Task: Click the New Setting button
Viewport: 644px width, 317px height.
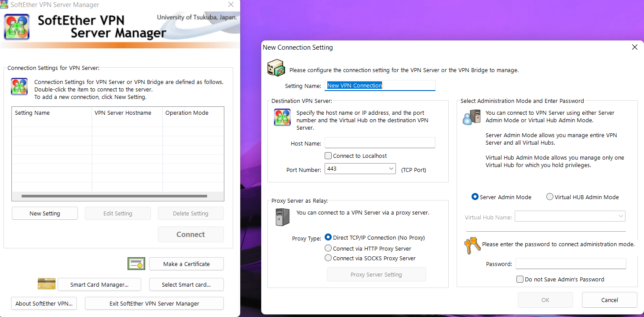Action: pyautogui.click(x=44, y=213)
